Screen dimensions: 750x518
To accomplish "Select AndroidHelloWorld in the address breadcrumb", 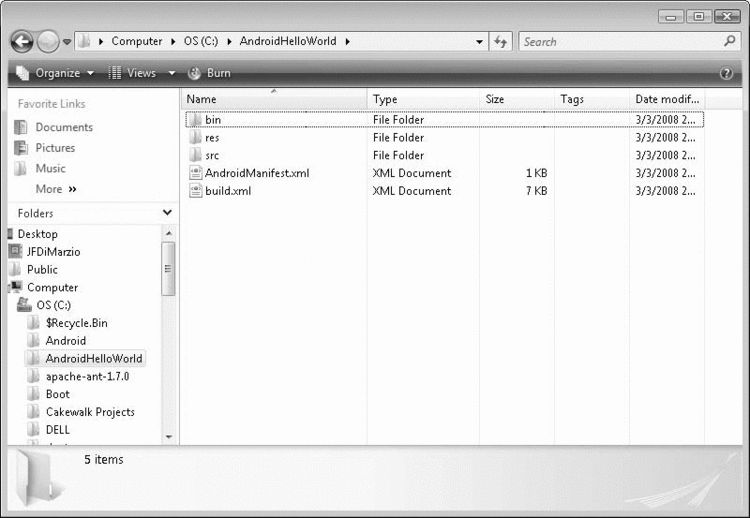I will [288, 41].
